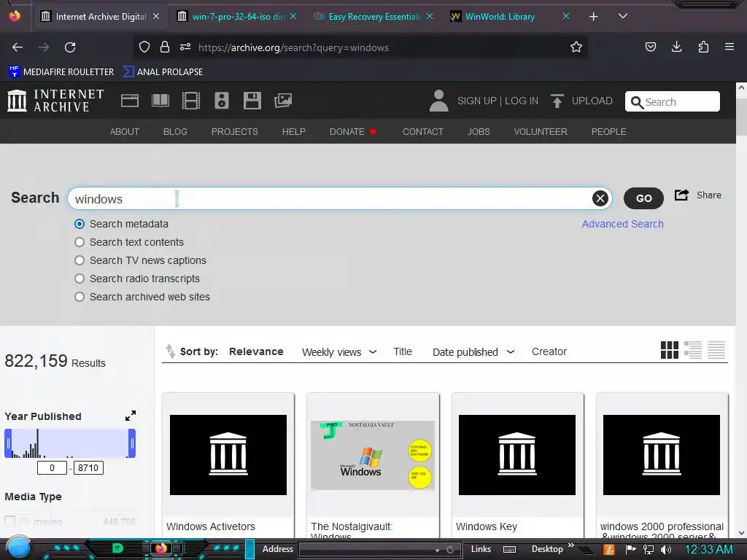The height and width of the screenshot is (560, 747).
Task: Open the BLOG menu item
Action: tap(175, 131)
